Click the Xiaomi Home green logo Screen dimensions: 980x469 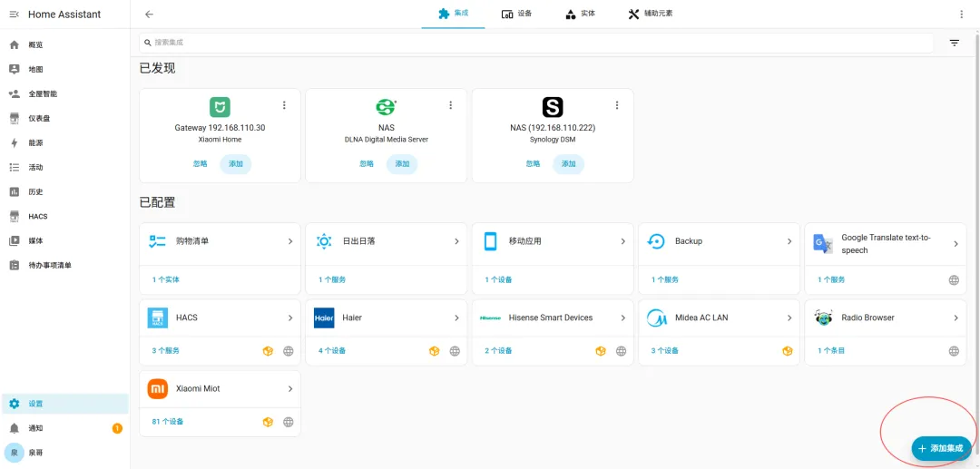click(x=220, y=107)
